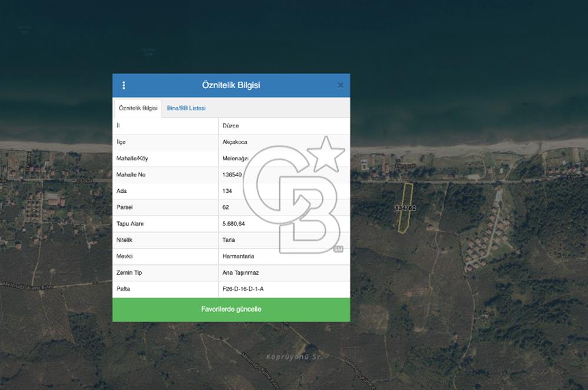
Task: Select the Pafta value F26-D-16-D-1-A
Action: click(x=243, y=290)
